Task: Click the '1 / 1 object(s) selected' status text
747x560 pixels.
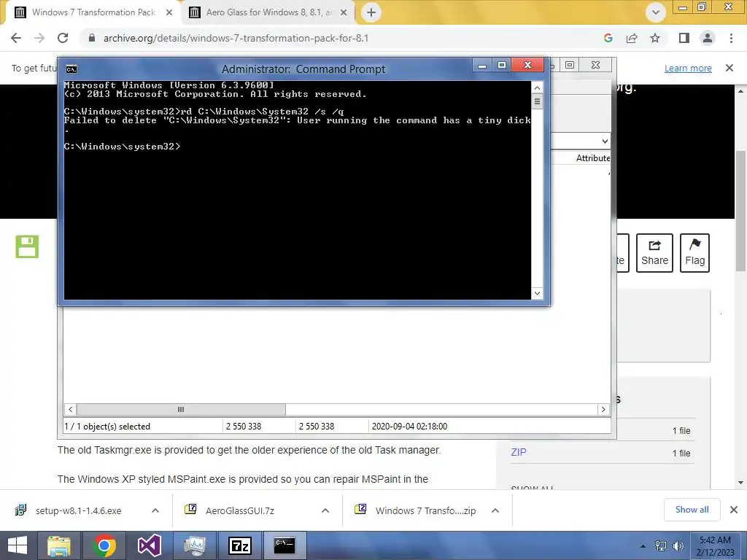Action: pos(107,426)
